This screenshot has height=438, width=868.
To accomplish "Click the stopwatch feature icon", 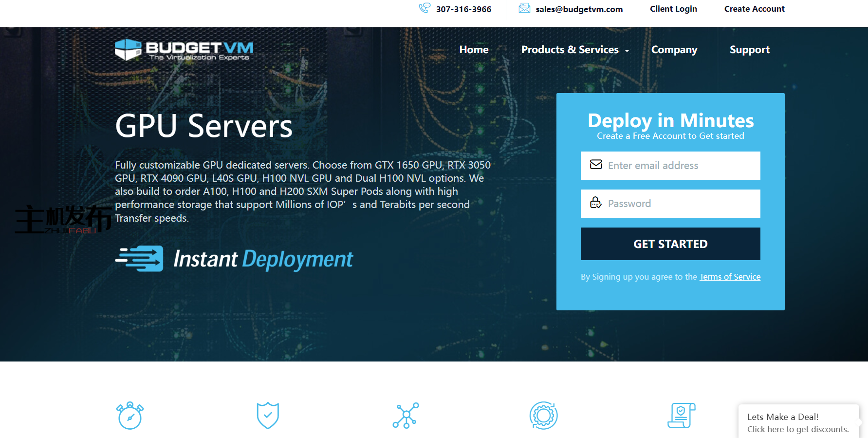I will coord(130,416).
